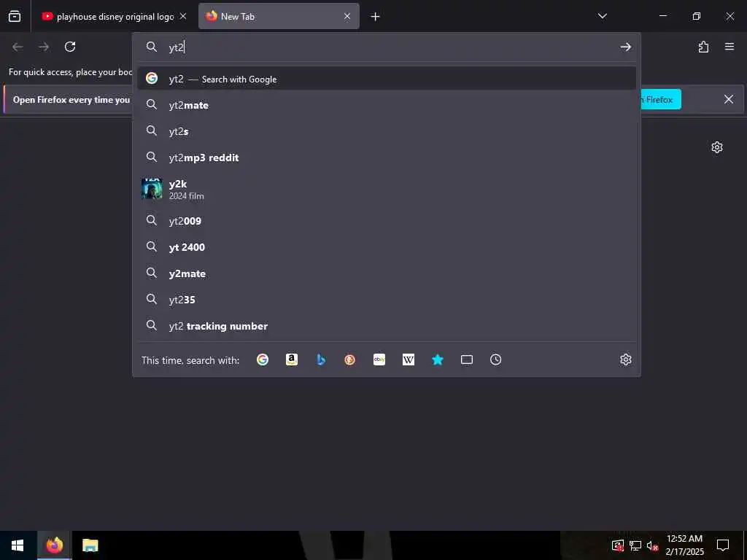Close the New Tab tab
Screen dimensions: 747x560
tap(347, 16)
